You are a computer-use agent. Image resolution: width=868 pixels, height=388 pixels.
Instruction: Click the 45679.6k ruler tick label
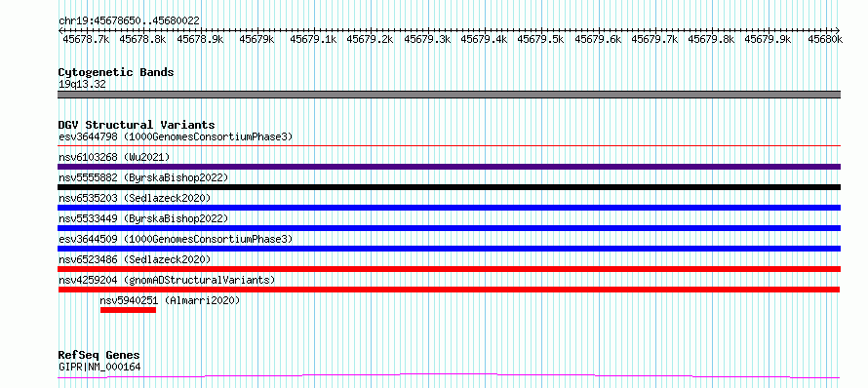coord(598,39)
